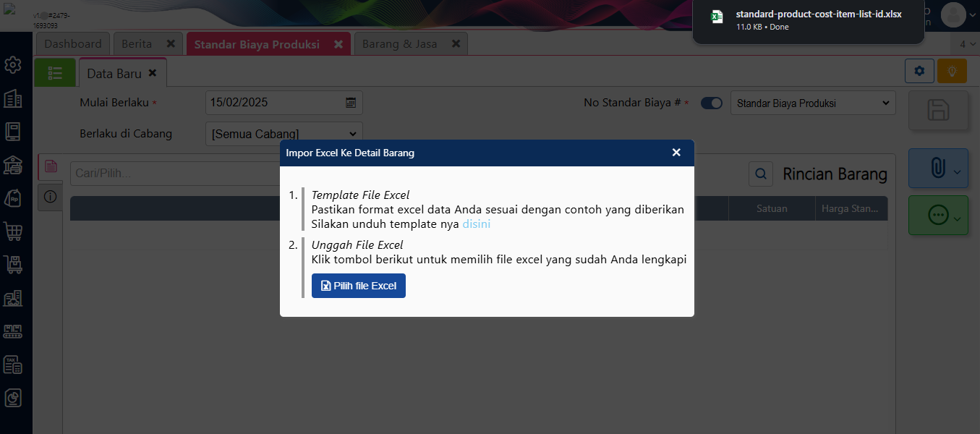The height and width of the screenshot is (434, 980).
Task: Expand the Standar Biaya Produksi numbering dropdown
Action: tap(813, 103)
